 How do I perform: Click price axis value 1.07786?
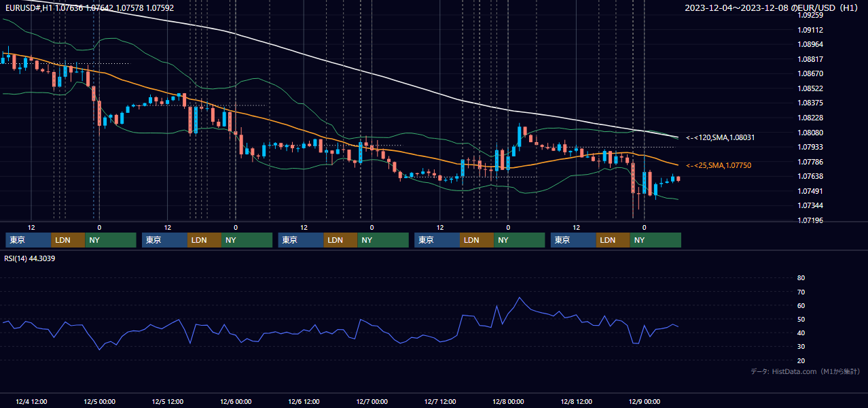point(810,162)
